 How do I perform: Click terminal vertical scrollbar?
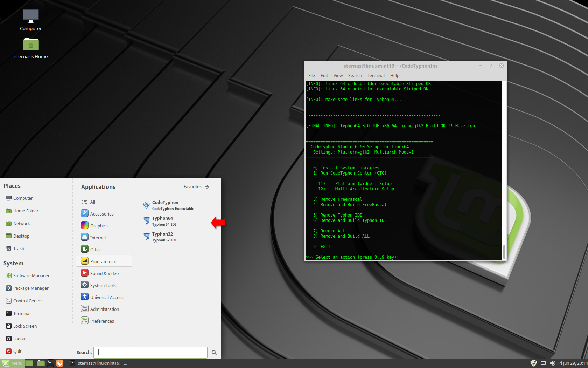tap(504, 252)
